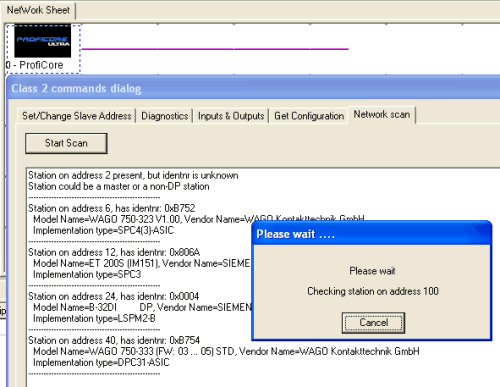Viewport: 500px width, 387px height.
Task: Select the ProfiCore Ultra device icon
Action: [x=42, y=41]
